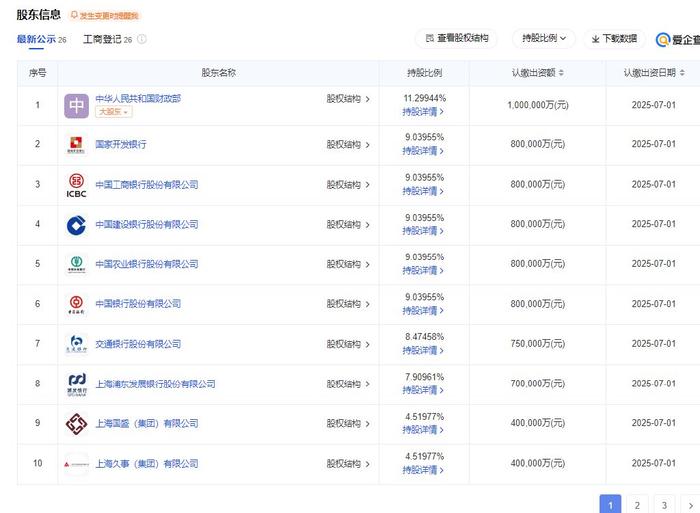
Task: Open 中国农业银行股份有限公司 link
Action: pyautogui.click(x=147, y=264)
